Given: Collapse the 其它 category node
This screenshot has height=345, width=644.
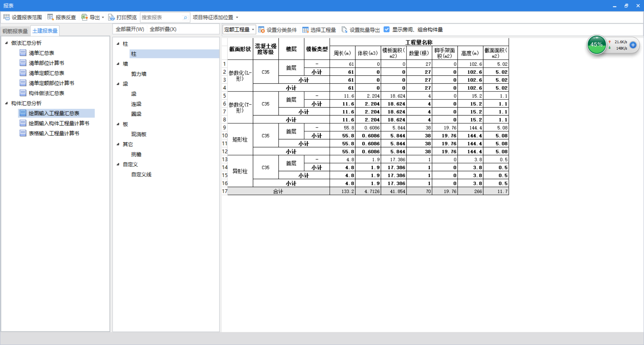Looking at the screenshot, I should (x=118, y=144).
